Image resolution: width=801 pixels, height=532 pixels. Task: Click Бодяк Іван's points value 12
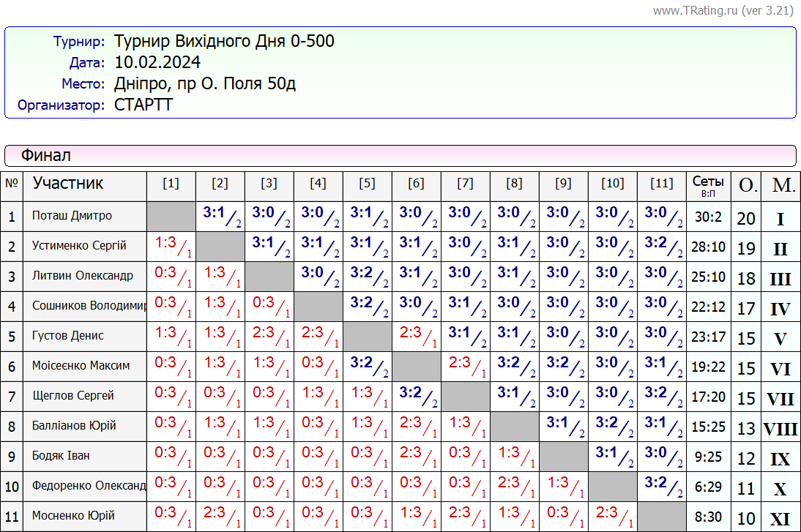coord(746,459)
